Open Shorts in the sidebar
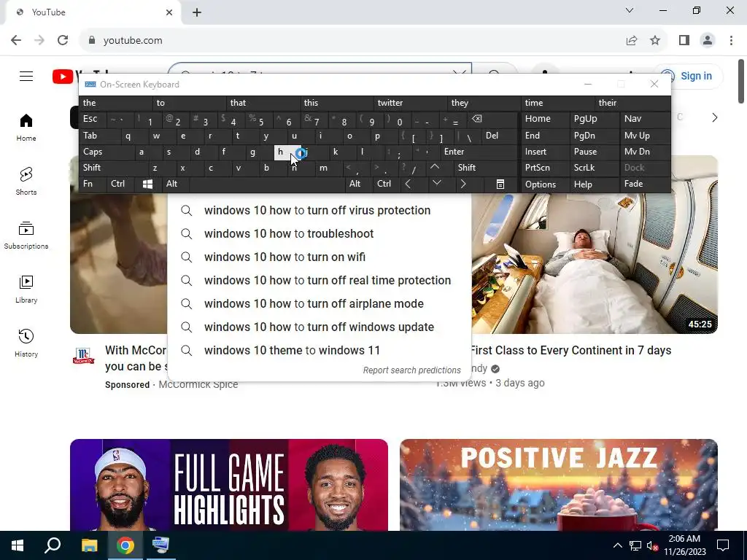The height and width of the screenshot is (560, 747). (x=26, y=182)
